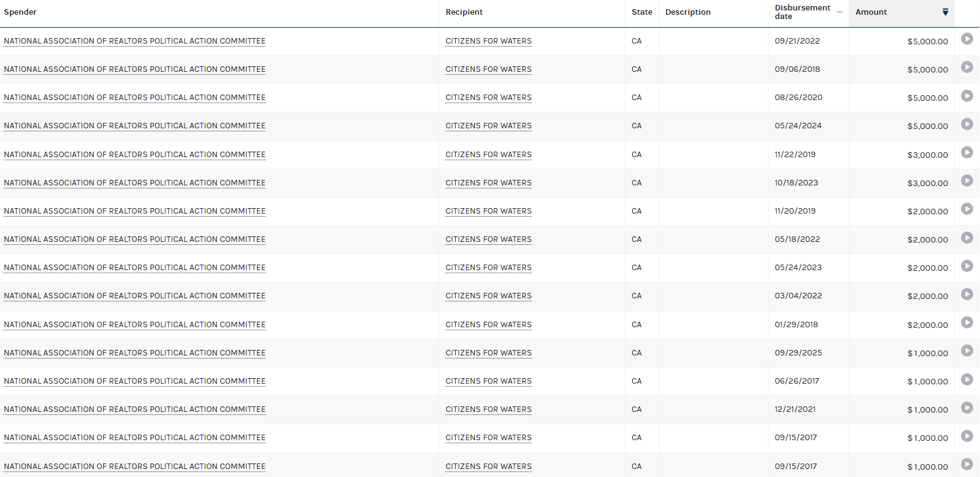Image resolution: width=980 pixels, height=477 pixels.
Task: Open the 10/18/2023 row detail arrow
Action: coord(967,181)
